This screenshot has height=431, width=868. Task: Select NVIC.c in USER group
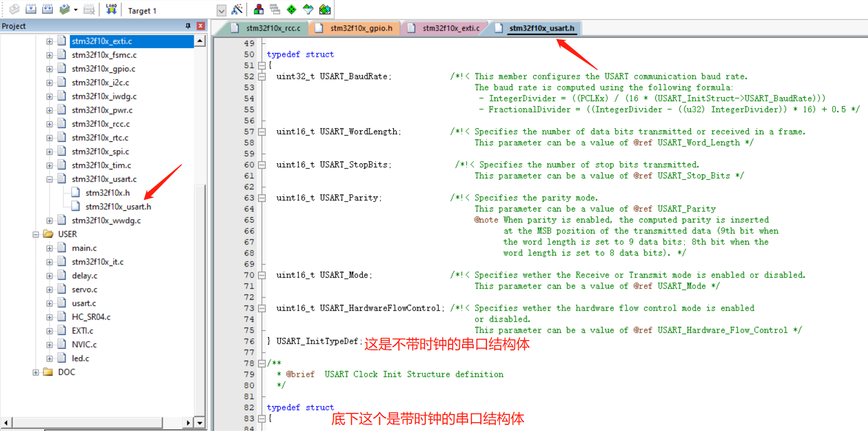(x=84, y=344)
